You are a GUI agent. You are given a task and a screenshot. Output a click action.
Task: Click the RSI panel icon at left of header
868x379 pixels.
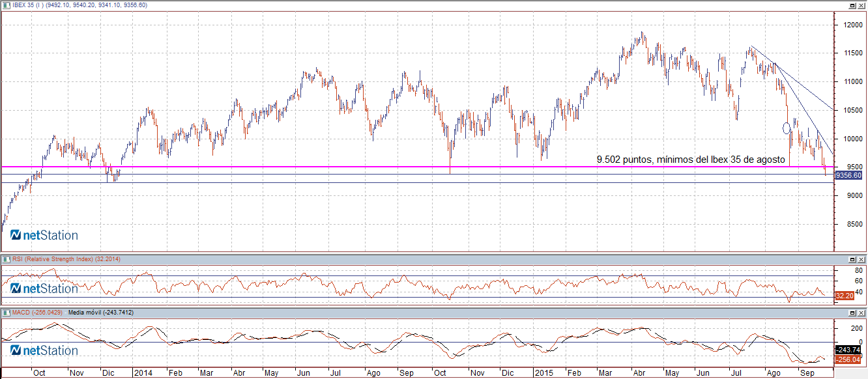pos(6,259)
